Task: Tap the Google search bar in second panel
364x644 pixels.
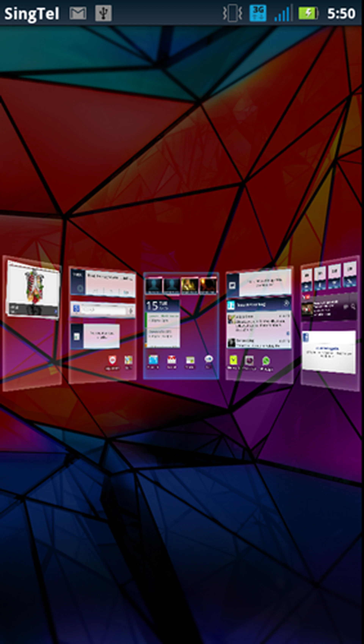Action: click(103, 310)
